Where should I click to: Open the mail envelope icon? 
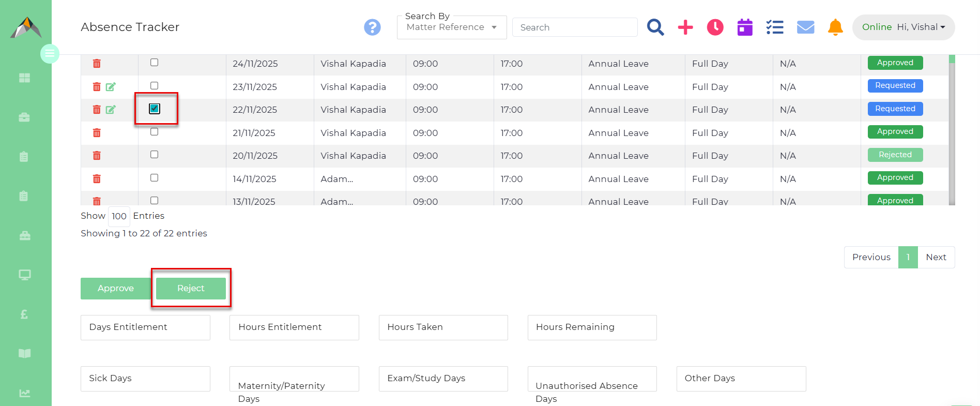pos(806,27)
